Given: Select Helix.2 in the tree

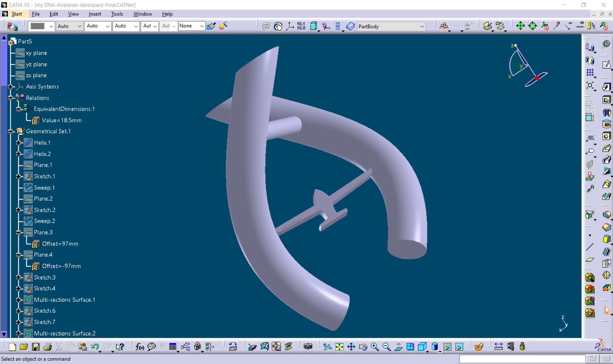Looking at the screenshot, I should point(42,154).
